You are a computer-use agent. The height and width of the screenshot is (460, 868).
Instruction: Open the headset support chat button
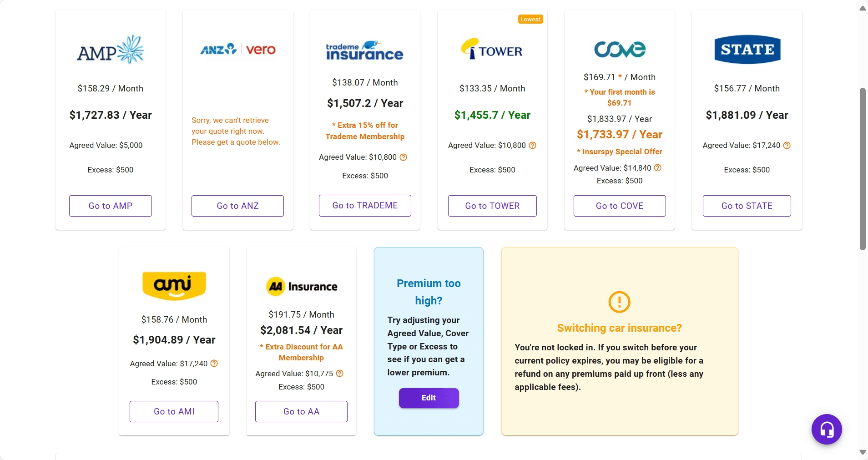click(827, 429)
